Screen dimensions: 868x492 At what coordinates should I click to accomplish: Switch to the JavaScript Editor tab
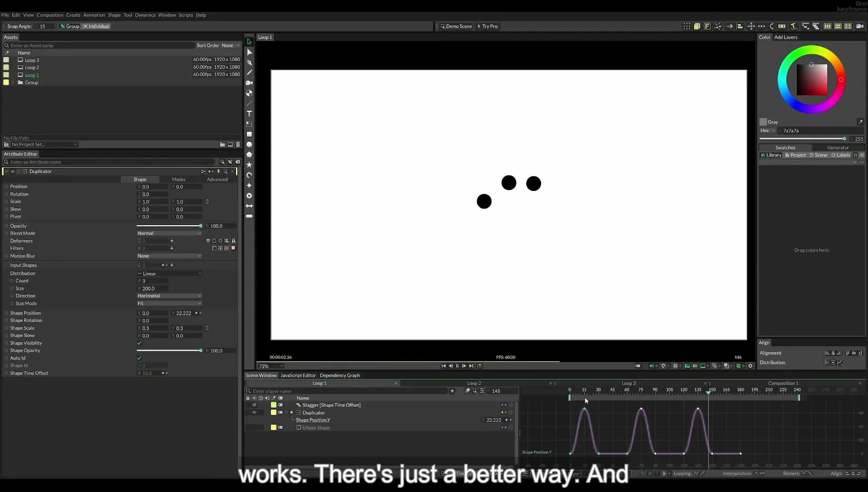pos(298,375)
